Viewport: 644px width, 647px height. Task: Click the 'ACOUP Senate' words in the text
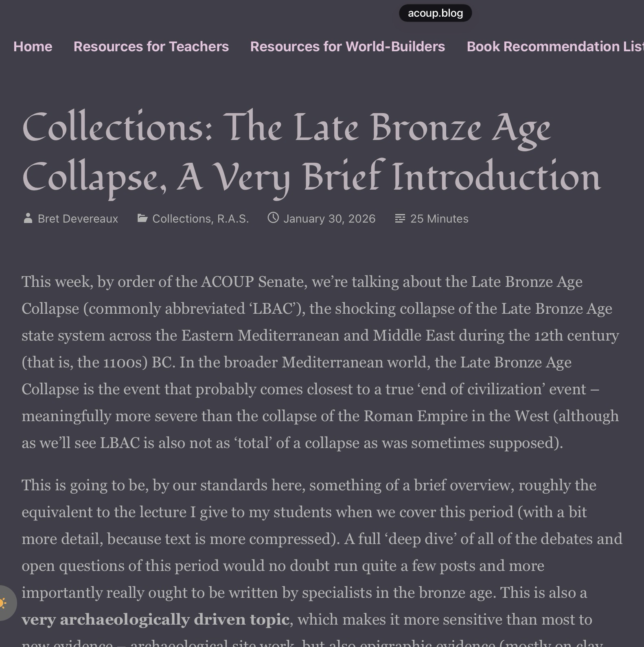pos(254,282)
